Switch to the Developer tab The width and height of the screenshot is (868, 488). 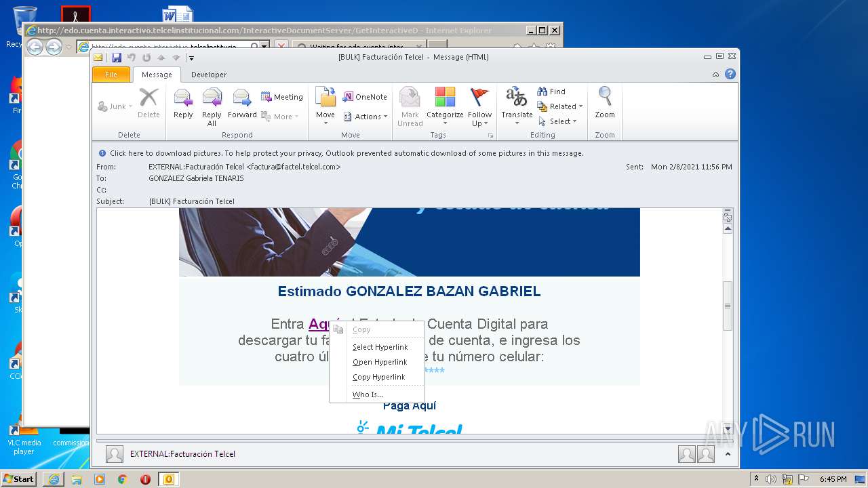pyautogui.click(x=209, y=75)
